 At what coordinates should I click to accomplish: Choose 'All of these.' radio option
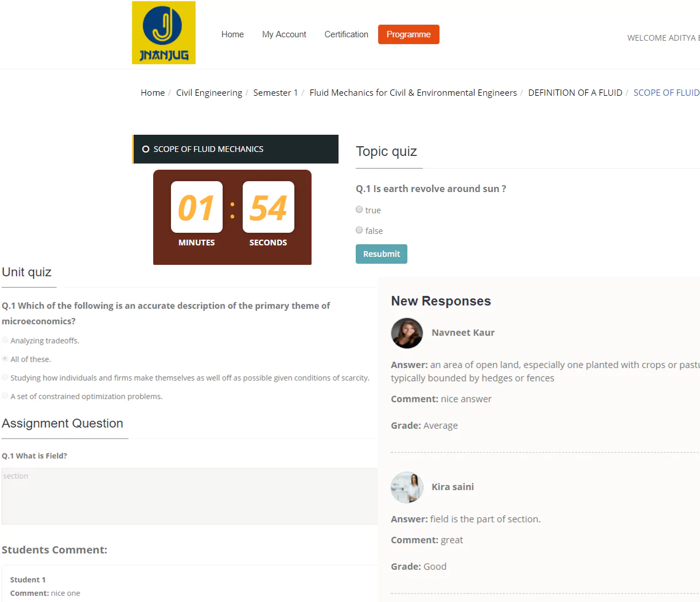coord(5,359)
